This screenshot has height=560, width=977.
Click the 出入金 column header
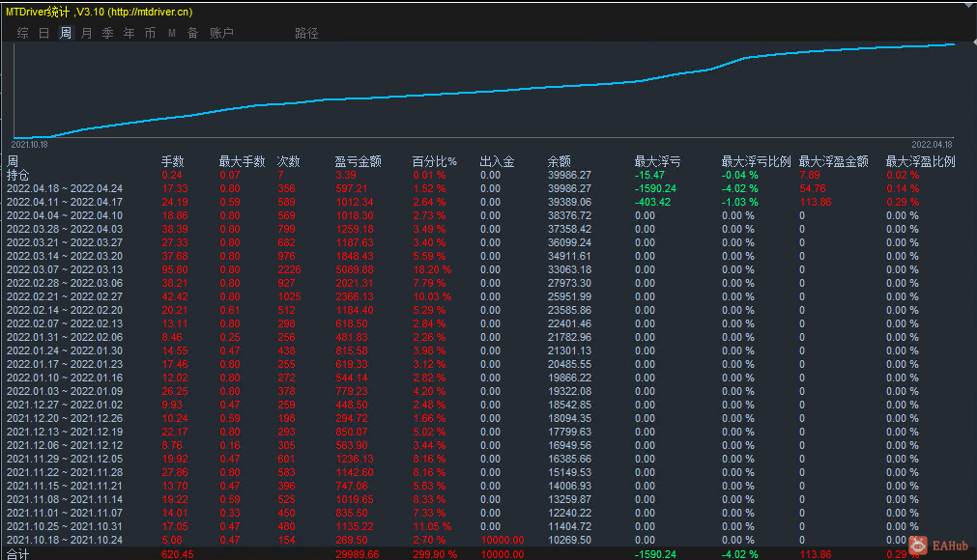[497, 162]
